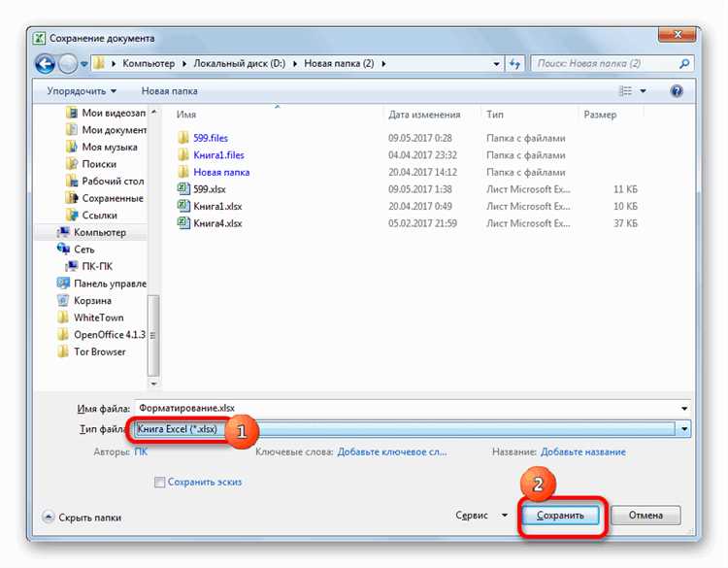Click the Forward navigation arrow

pos(67,64)
